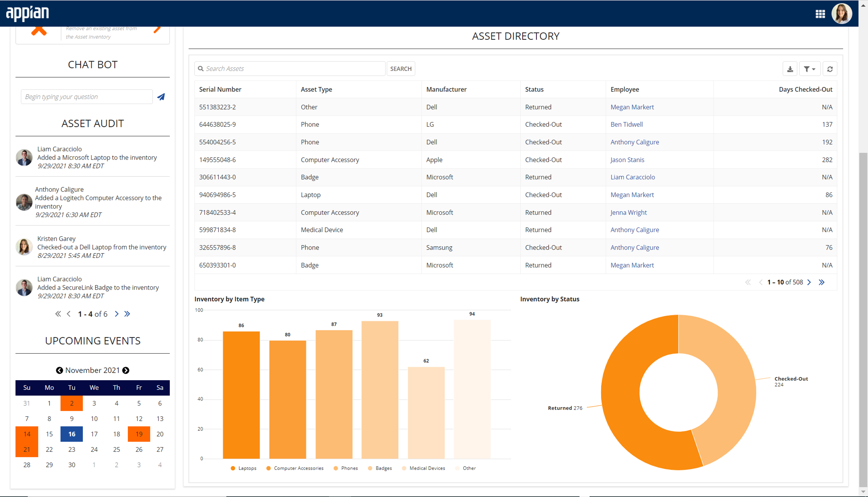Screen dimensions: 868x497
Task: Select November 14 event on calendar
Action: (x=27, y=434)
